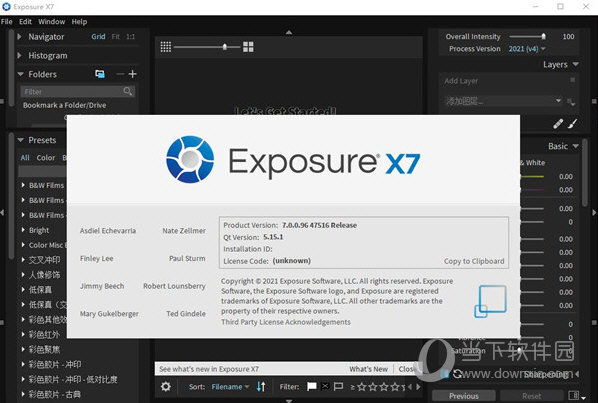Filter by picked white flag

(312, 387)
